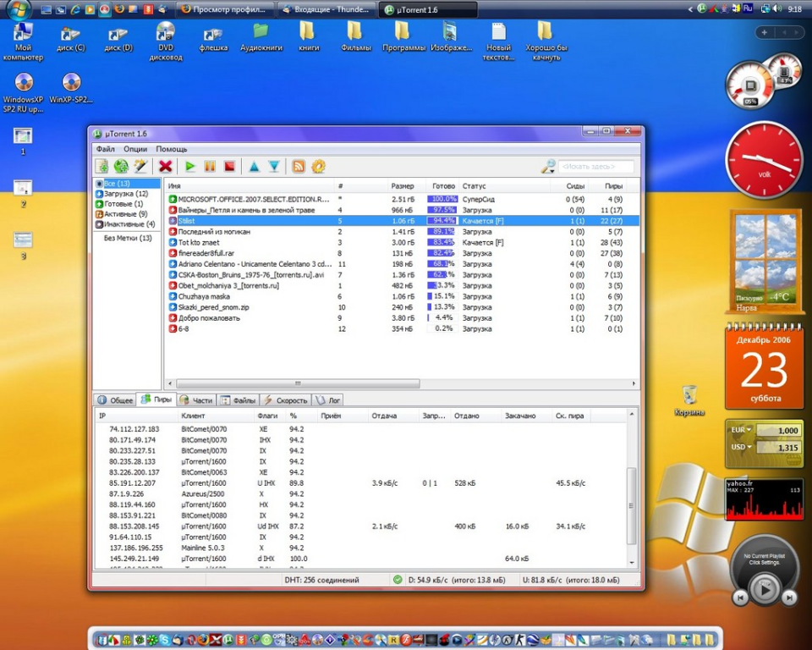Click the Add Torrent toolbar icon

click(x=102, y=167)
